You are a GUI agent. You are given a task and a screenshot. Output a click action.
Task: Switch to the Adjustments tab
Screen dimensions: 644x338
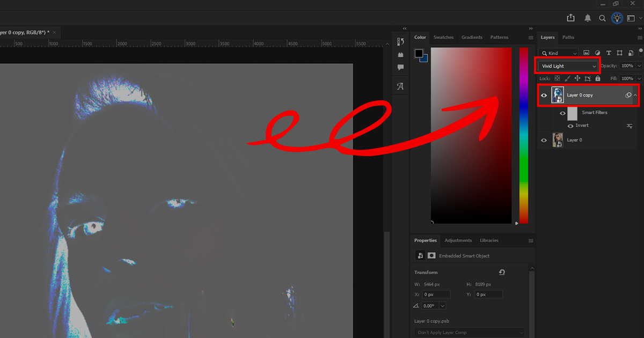coord(458,240)
